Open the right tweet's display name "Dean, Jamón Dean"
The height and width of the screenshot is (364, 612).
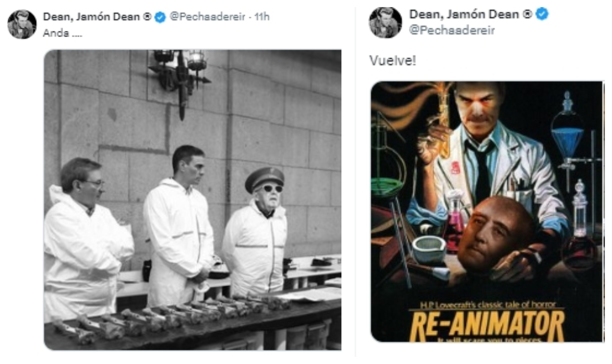click(x=464, y=14)
